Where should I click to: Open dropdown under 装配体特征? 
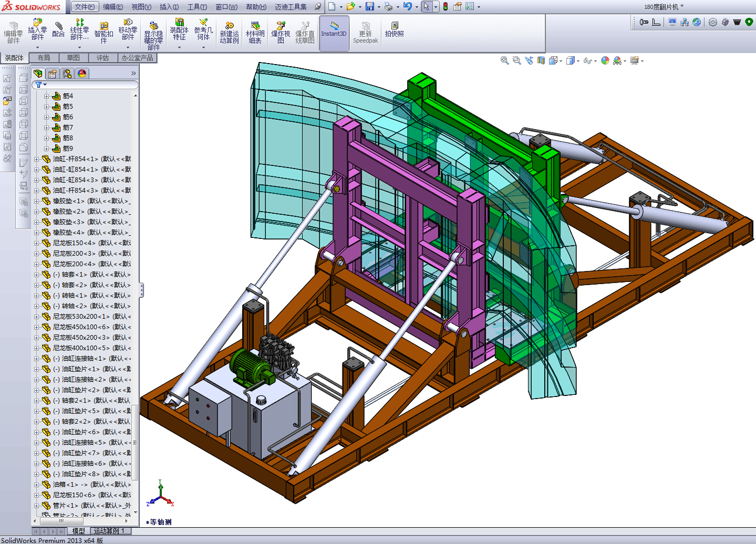click(x=179, y=48)
